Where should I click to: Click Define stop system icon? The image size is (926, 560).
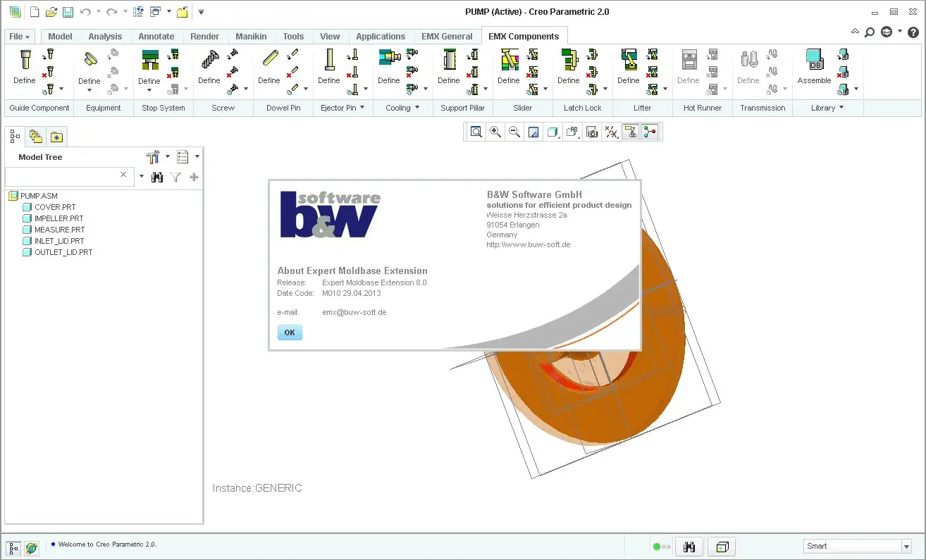(149, 59)
